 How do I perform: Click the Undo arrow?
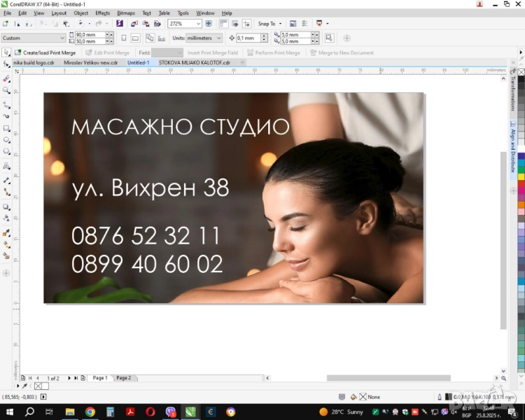pyautogui.click(x=80, y=23)
